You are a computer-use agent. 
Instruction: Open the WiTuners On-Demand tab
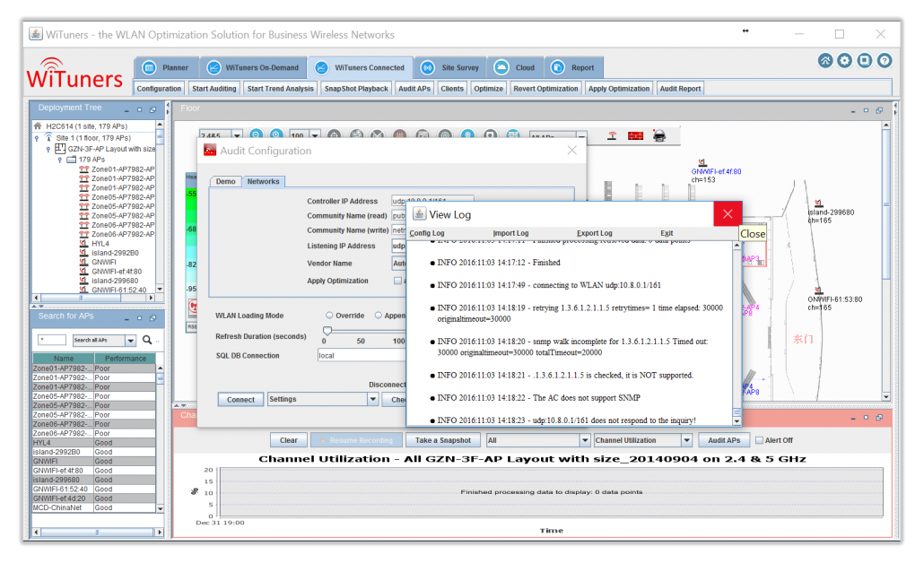coord(253,68)
